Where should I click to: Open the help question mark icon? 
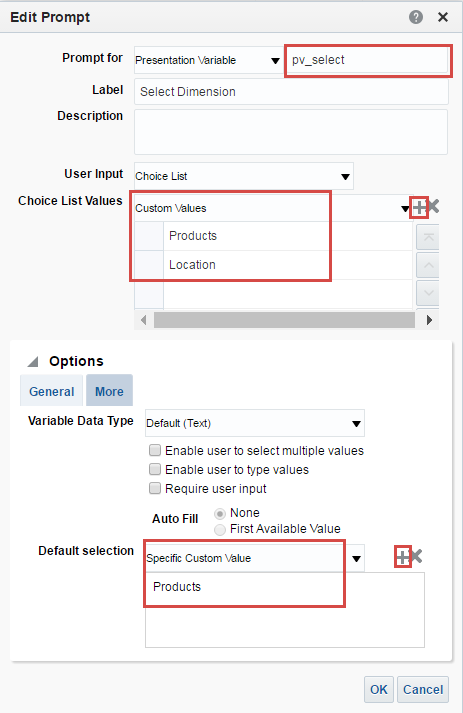coord(416,17)
